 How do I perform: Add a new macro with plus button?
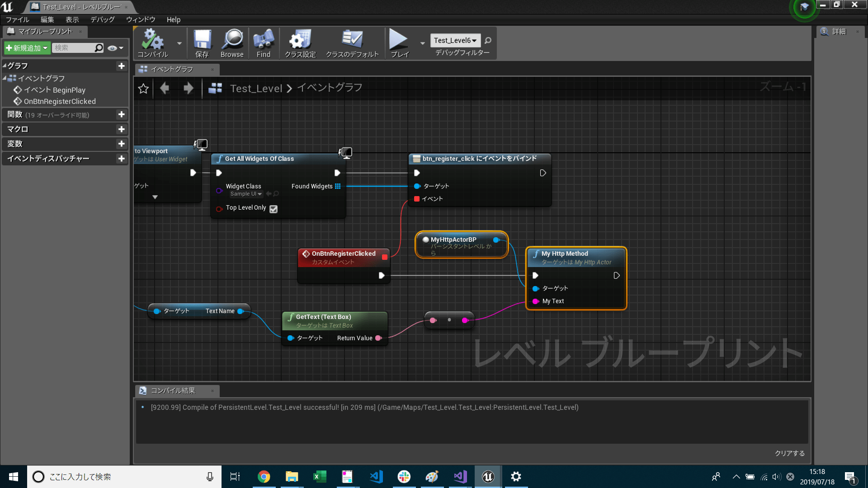click(121, 129)
